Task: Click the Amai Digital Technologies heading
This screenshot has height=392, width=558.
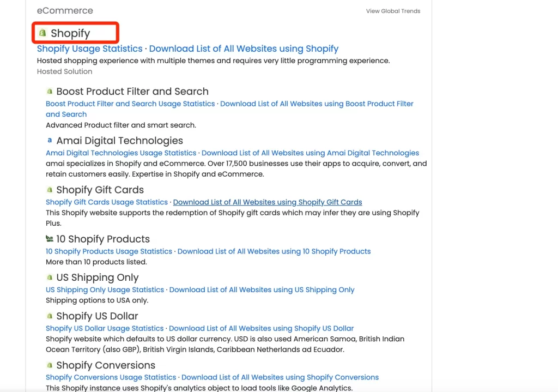Action: 119,141
